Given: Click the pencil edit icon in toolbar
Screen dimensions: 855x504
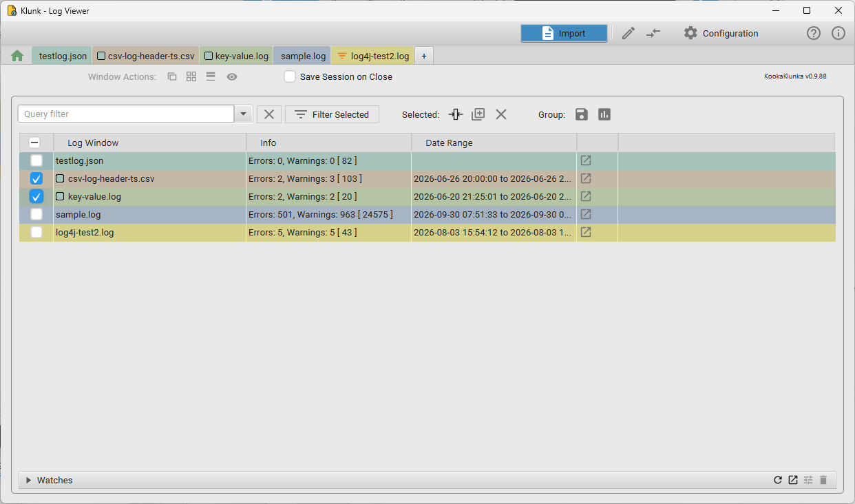Looking at the screenshot, I should click(628, 33).
